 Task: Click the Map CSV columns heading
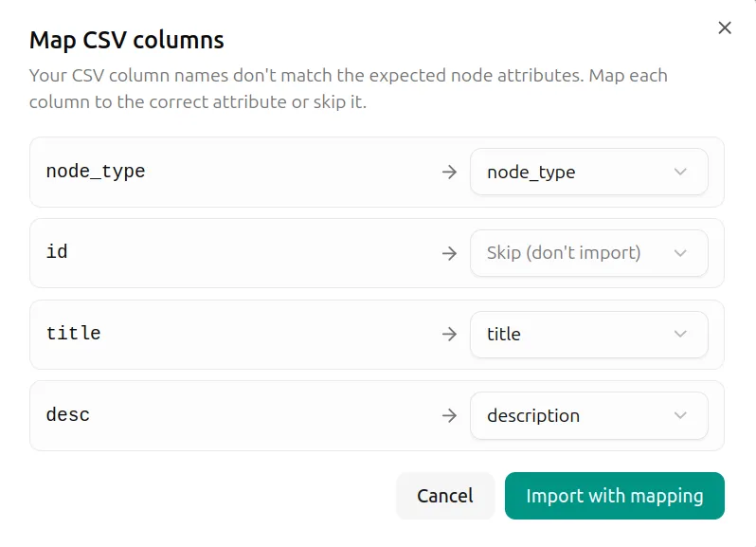click(x=127, y=40)
